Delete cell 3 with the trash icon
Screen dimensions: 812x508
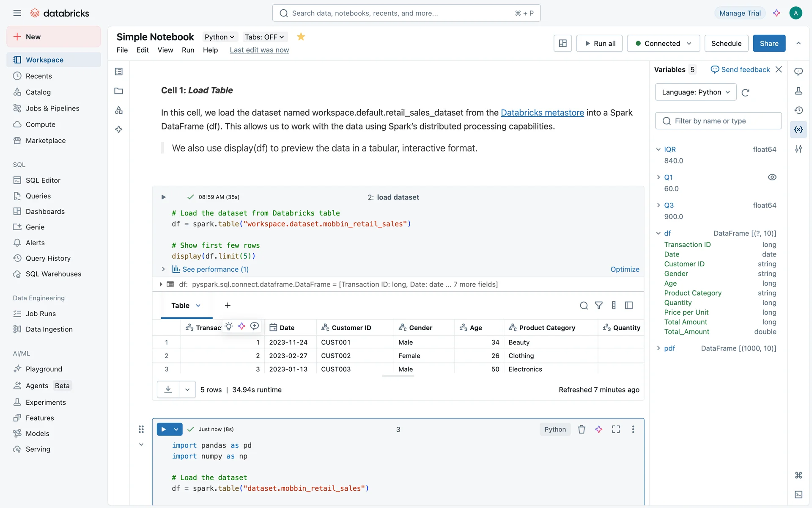click(582, 429)
